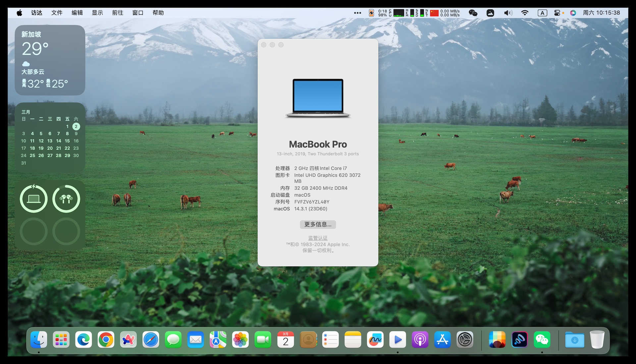Open the Notes app in Dock

point(353,340)
